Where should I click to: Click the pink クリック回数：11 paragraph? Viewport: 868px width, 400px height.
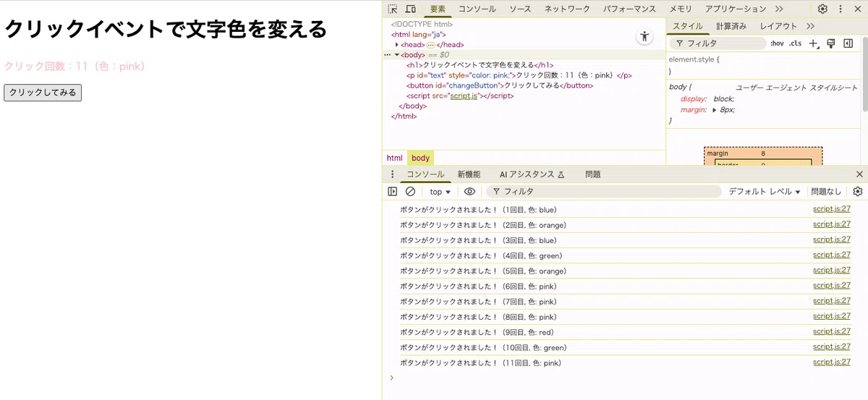click(x=77, y=67)
